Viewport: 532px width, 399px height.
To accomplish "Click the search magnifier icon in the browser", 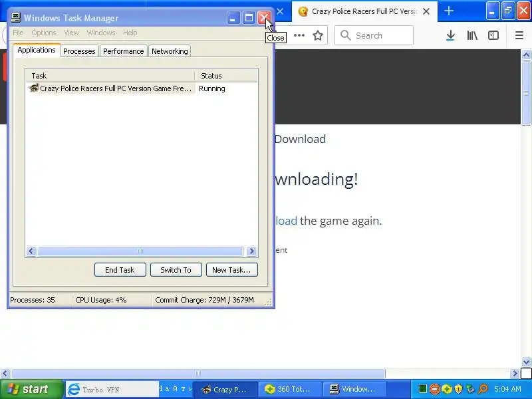I will coord(345,35).
